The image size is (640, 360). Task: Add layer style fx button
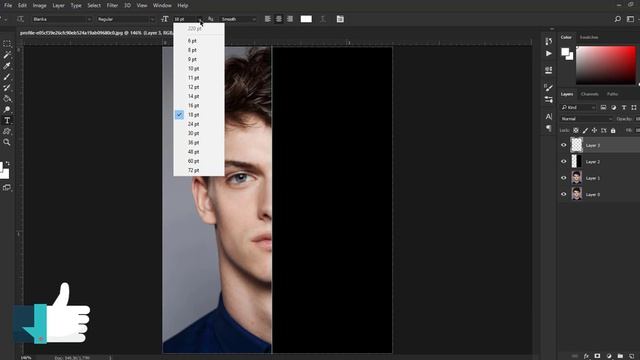tap(586, 356)
